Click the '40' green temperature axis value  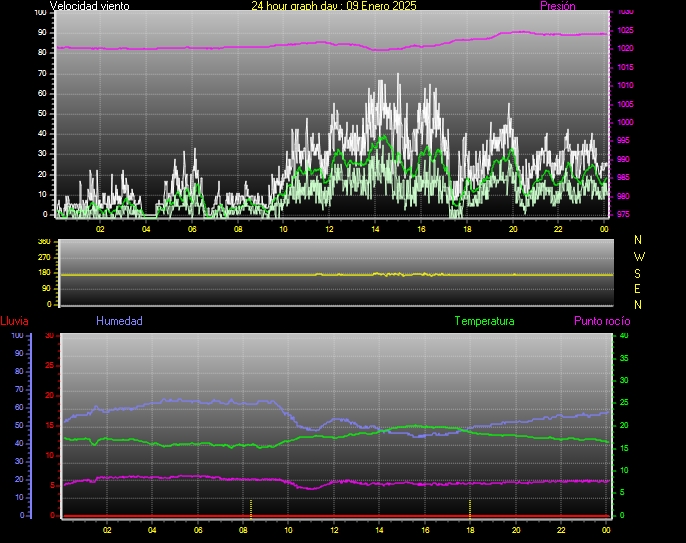(624, 336)
